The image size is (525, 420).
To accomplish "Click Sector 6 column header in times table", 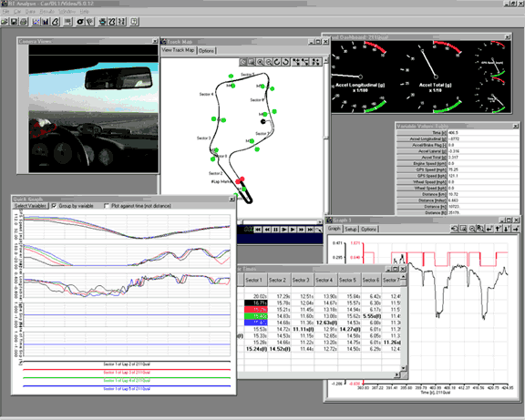I will point(371,280).
